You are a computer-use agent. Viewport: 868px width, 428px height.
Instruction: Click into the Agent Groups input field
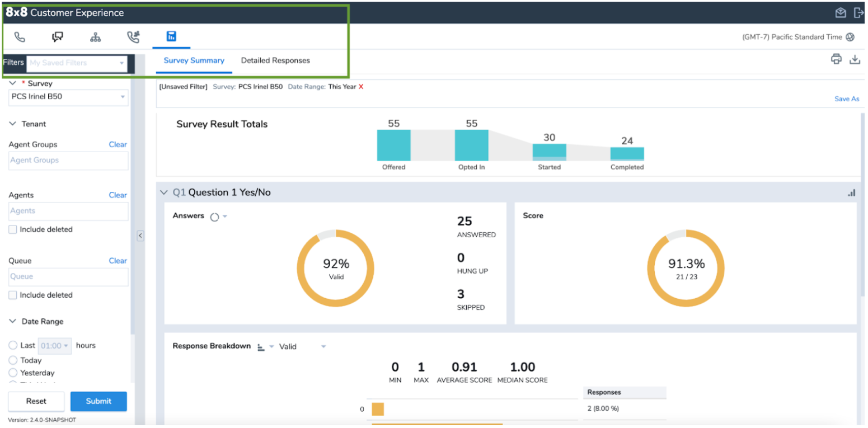tap(68, 161)
